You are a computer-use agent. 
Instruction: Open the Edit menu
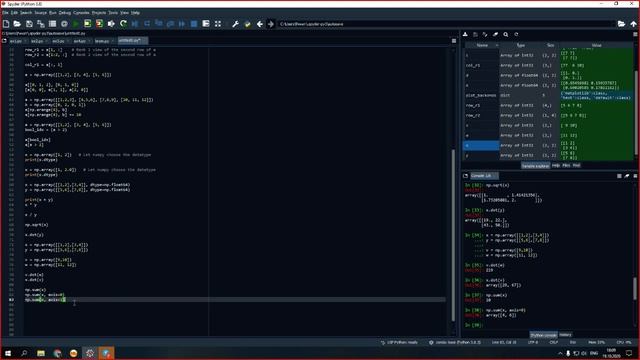coord(14,13)
